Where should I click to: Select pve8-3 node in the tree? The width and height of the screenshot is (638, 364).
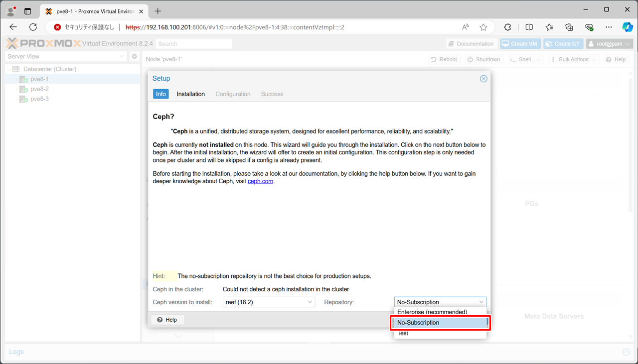tap(39, 99)
